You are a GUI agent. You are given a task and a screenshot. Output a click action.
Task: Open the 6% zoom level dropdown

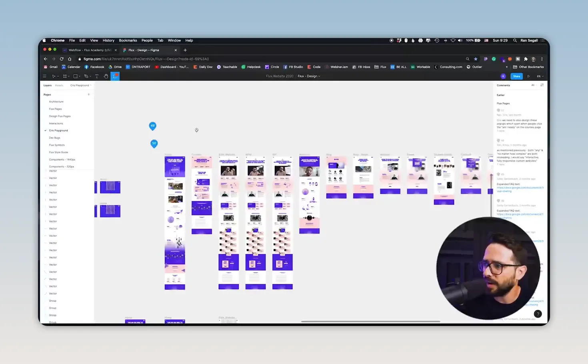pyautogui.click(x=540, y=76)
